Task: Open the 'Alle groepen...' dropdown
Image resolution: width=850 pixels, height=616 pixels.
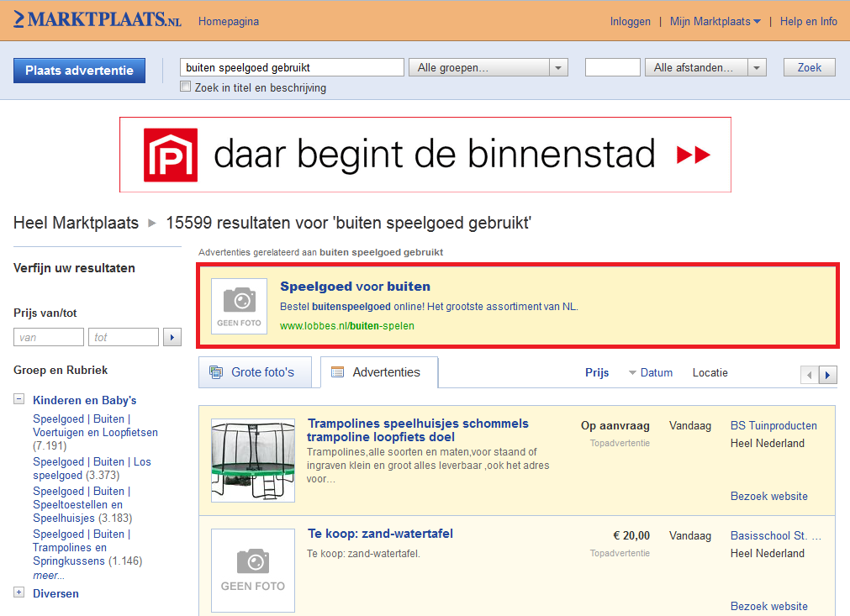Action: click(488, 68)
